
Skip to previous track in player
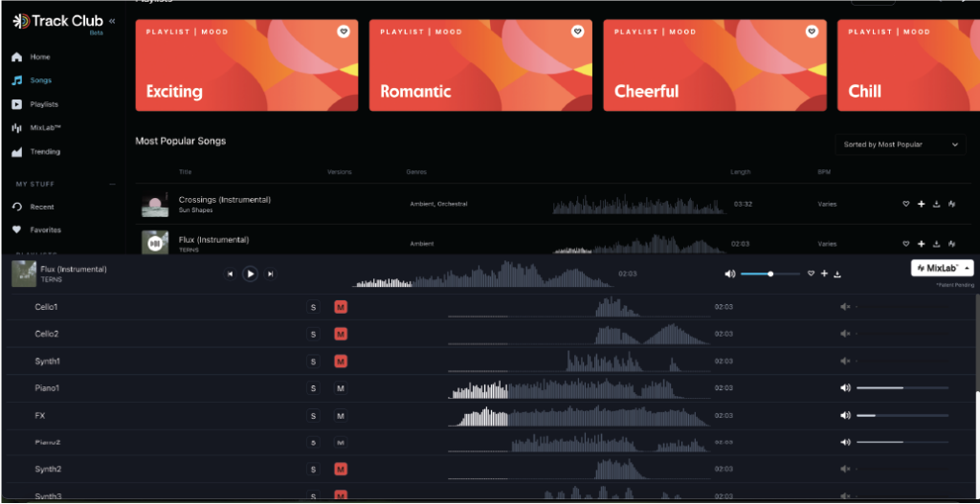pos(230,274)
